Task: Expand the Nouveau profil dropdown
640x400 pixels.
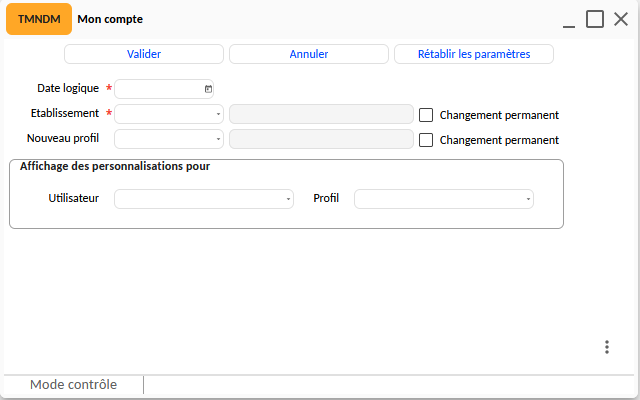Action: tap(218, 139)
